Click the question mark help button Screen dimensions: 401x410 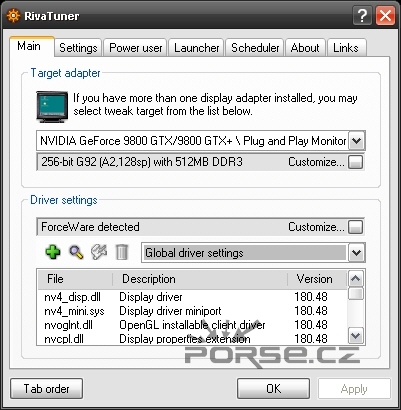click(362, 16)
